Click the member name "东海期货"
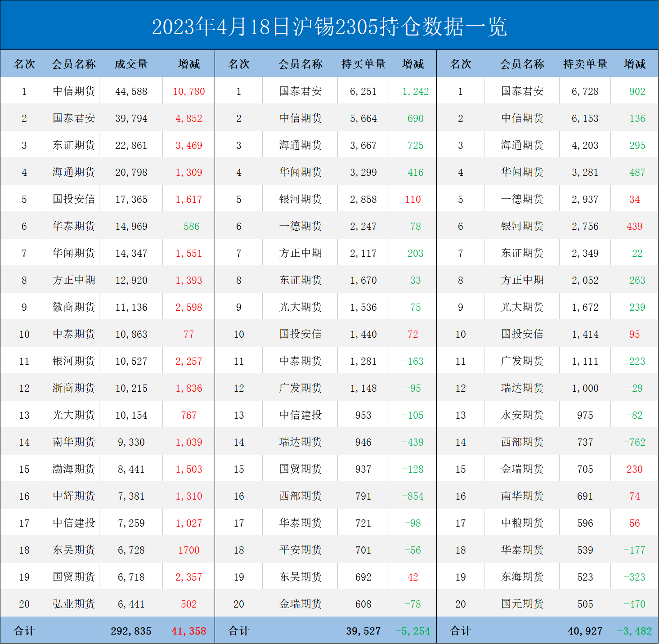Viewport: 659px width, 644px height. pos(522,577)
